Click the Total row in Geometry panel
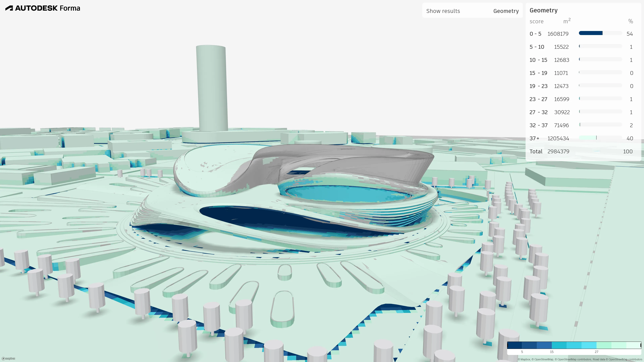Screen dimensions: 644x362 (x=536, y=151)
